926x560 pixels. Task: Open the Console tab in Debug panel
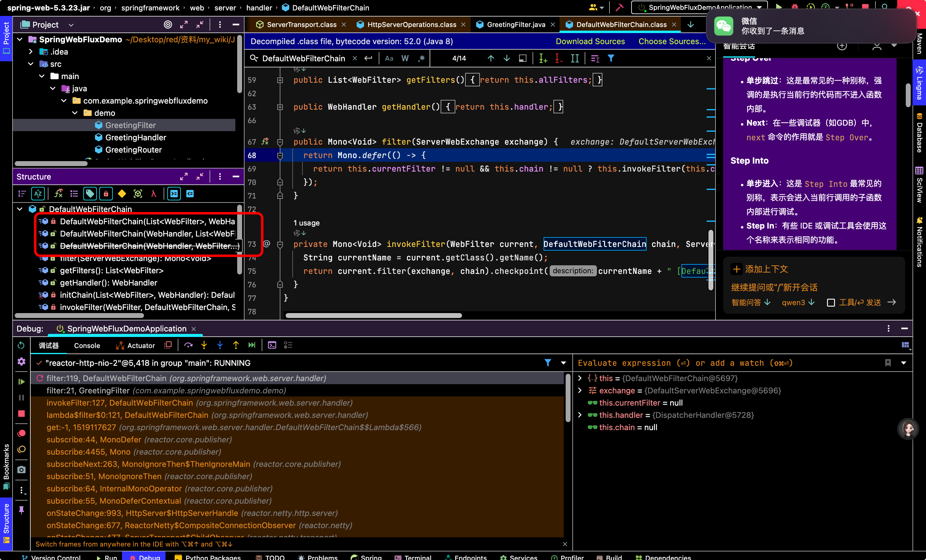click(x=87, y=345)
